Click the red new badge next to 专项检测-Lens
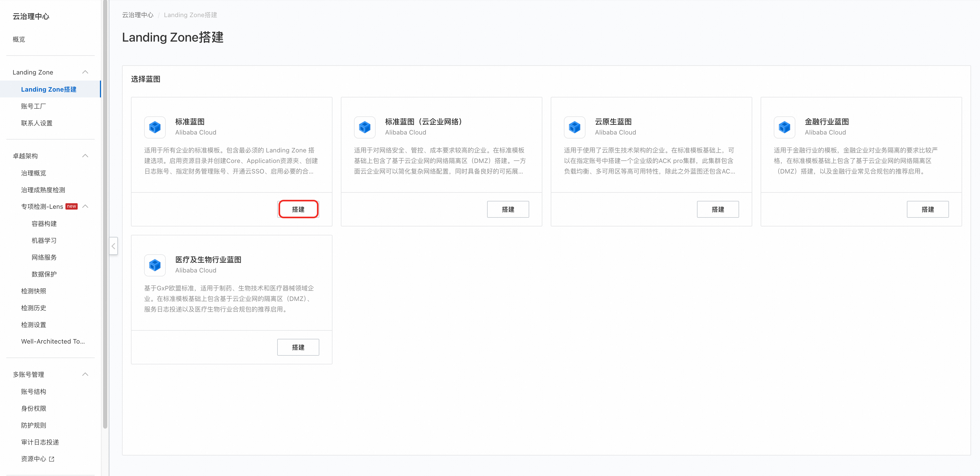Viewport: 980px width, 476px height. (x=72, y=206)
